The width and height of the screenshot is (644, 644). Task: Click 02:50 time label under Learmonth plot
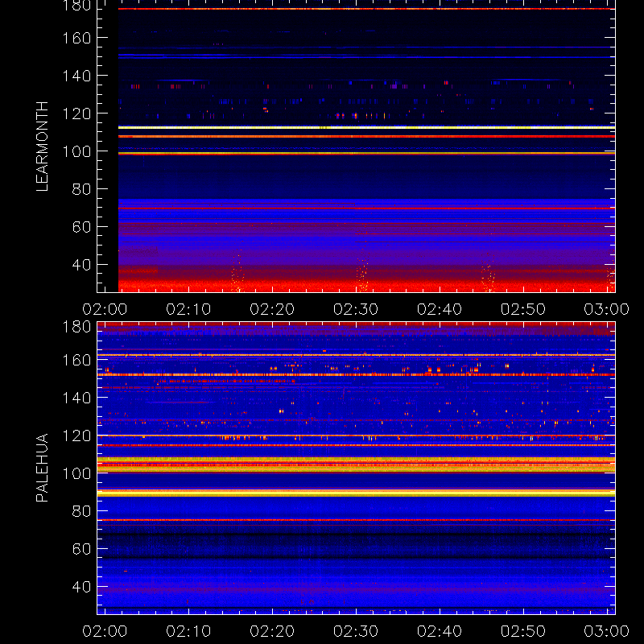(524, 309)
